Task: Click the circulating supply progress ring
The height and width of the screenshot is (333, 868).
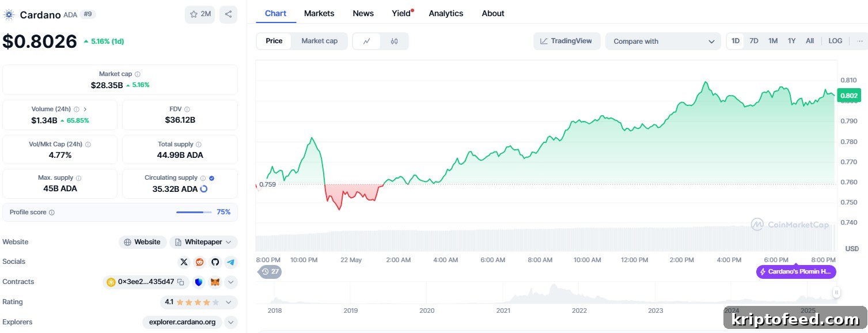Action: click(203, 189)
